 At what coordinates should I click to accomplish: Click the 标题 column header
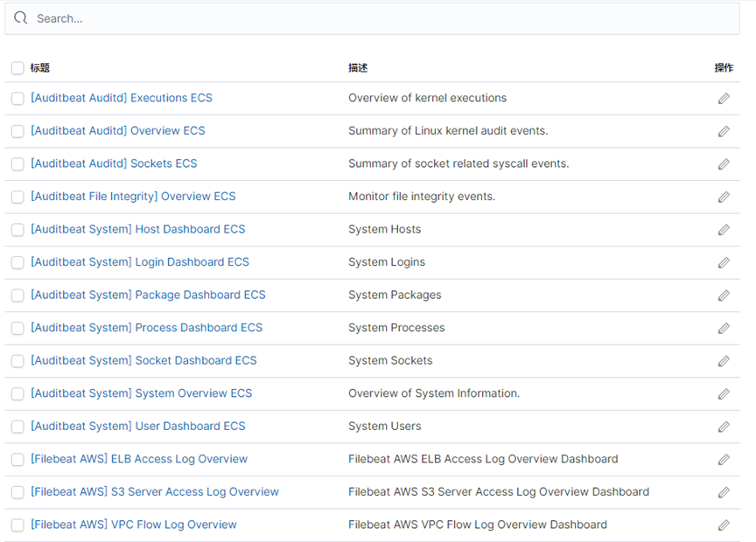(40, 68)
